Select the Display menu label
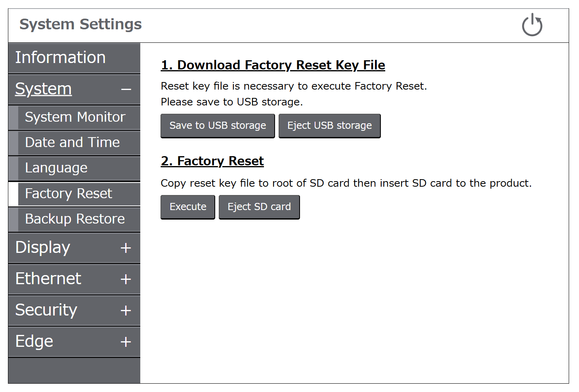 43,247
